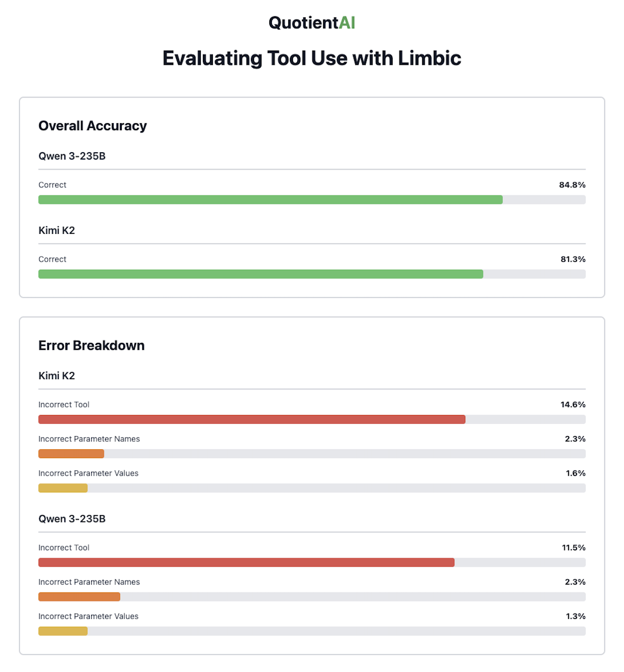Click Kimi K2 heading under Error Breakdown
Viewport: 624px width, 672px height.
tap(57, 375)
